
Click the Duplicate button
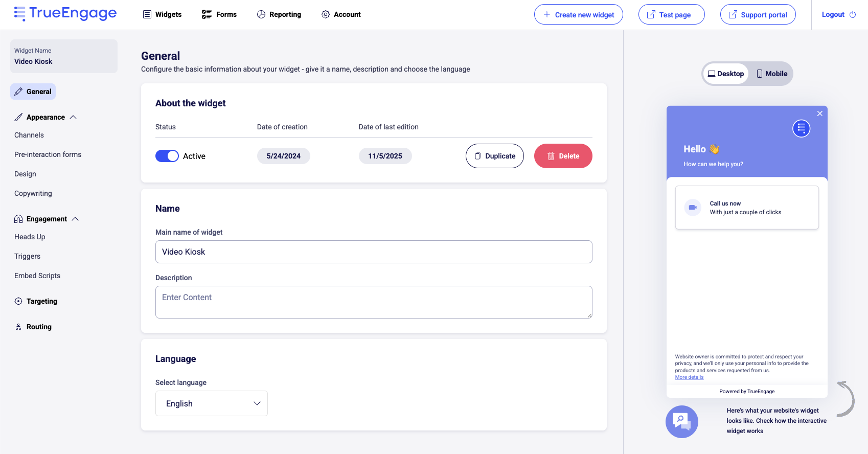pos(494,156)
